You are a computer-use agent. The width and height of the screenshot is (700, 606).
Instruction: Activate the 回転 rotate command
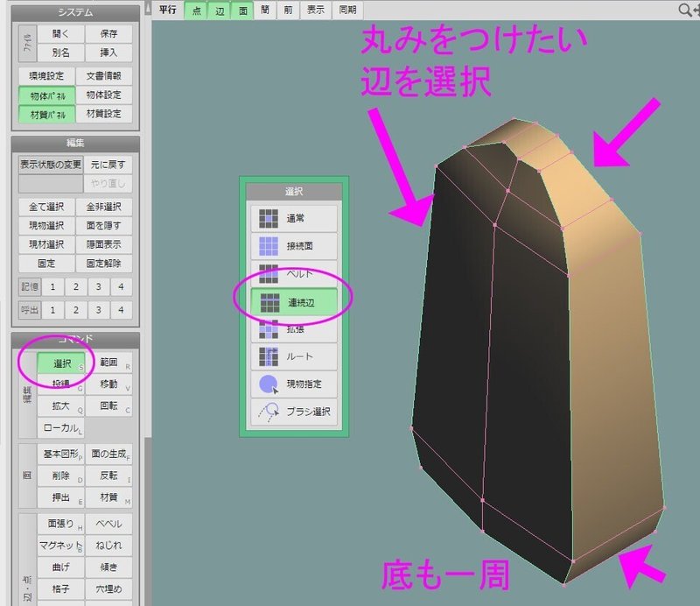click(108, 406)
